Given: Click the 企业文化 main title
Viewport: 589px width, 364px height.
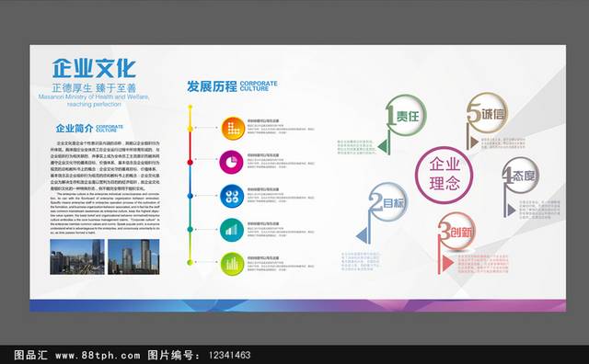Looking at the screenshot, I should (x=94, y=69).
